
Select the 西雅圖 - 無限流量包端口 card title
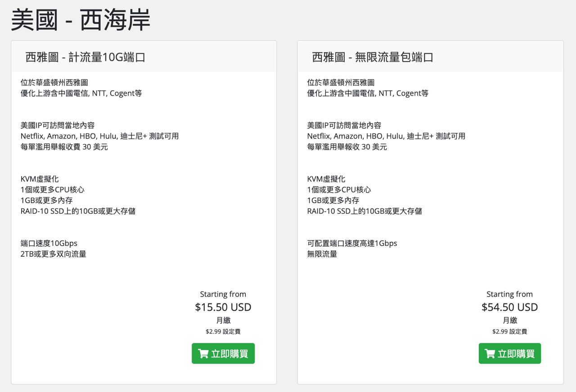point(372,57)
